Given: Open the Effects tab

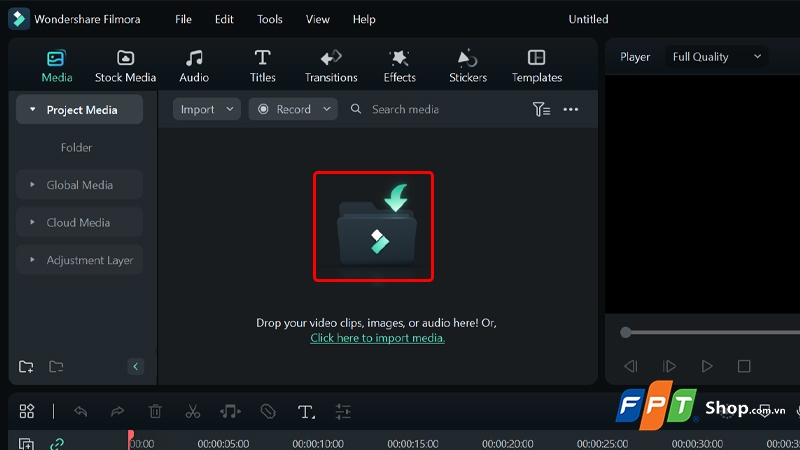Looking at the screenshot, I should point(399,66).
